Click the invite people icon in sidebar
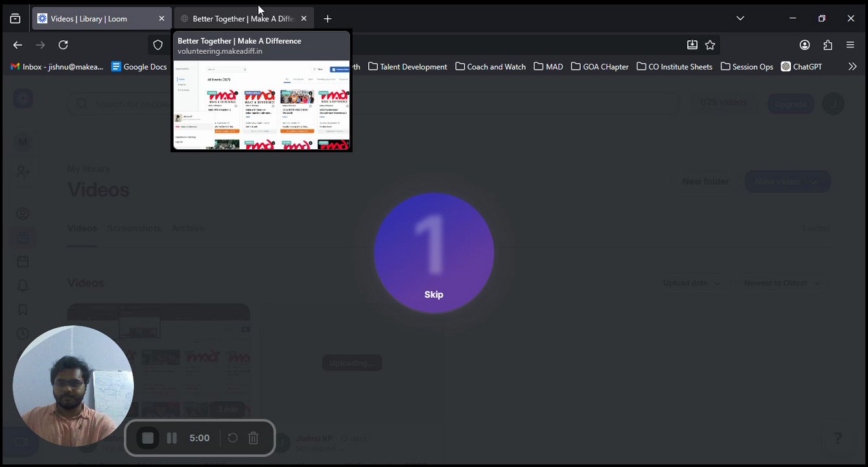Viewport: 868px width, 467px height. 23,172
